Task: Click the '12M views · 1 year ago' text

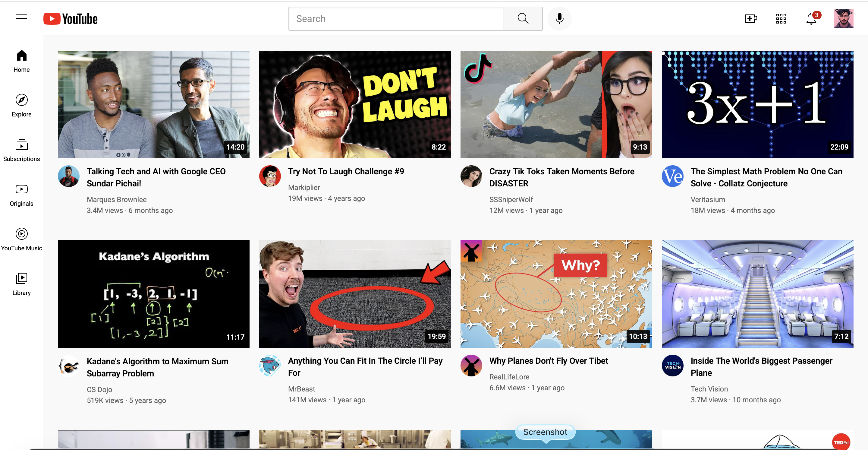Action: (x=526, y=210)
